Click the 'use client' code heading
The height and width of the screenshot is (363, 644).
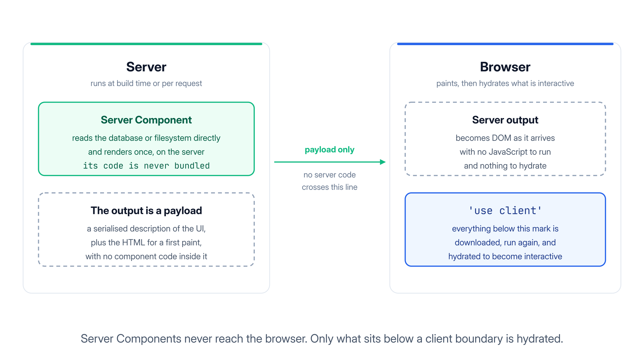[505, 211]
